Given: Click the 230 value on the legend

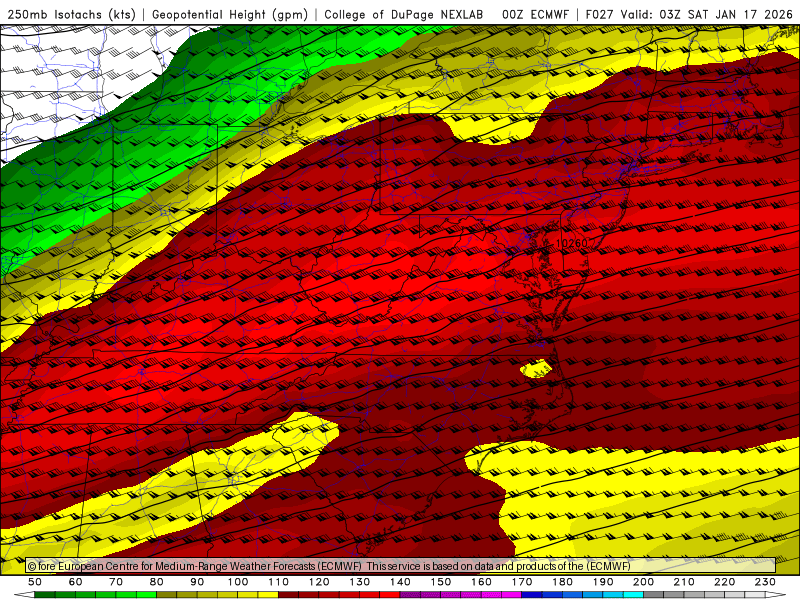Looking at the screenshot, I should (765, 582).
